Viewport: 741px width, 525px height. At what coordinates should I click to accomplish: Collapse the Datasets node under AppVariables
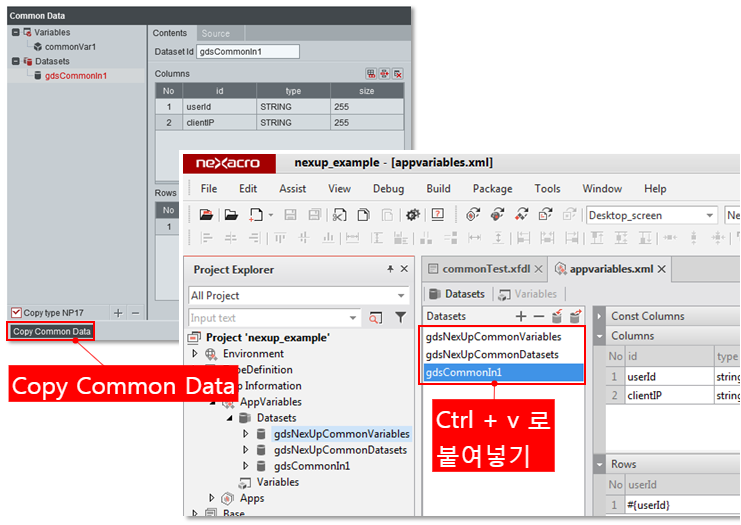[x=230, y=418]
